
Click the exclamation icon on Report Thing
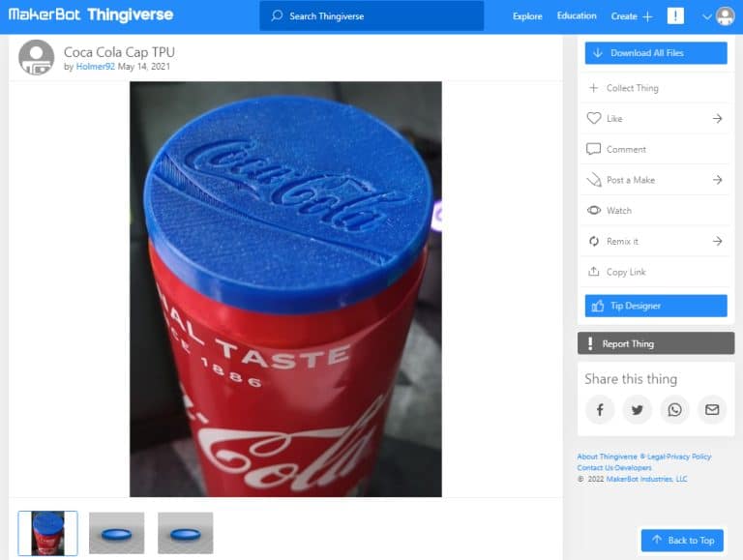pos(590,343)
